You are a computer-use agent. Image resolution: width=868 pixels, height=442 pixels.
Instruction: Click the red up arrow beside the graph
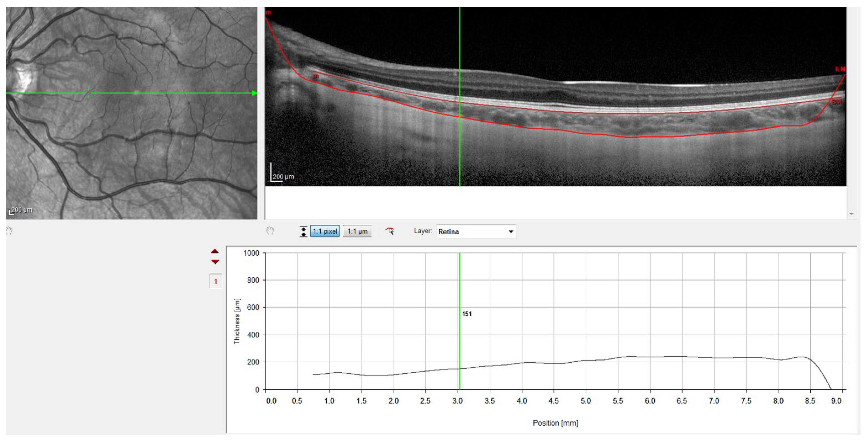pos(215,251)
